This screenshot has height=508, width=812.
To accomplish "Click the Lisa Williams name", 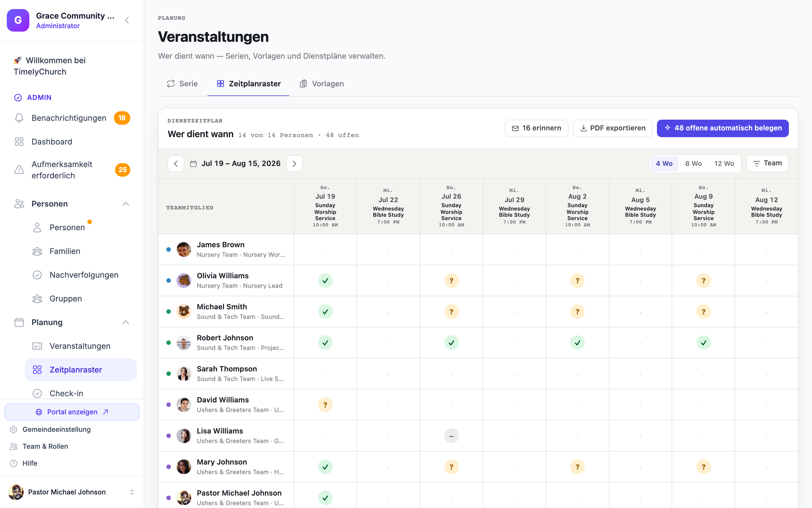I will [220, 431].
